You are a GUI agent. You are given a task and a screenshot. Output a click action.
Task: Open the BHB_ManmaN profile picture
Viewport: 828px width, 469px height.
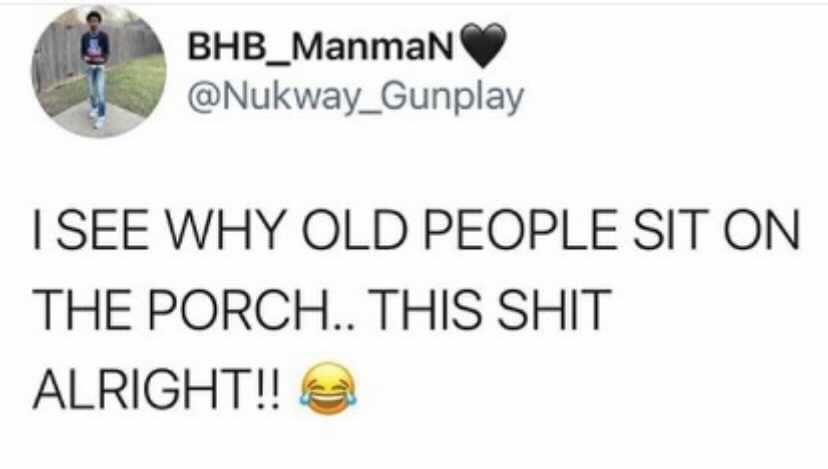coord(99,71)
